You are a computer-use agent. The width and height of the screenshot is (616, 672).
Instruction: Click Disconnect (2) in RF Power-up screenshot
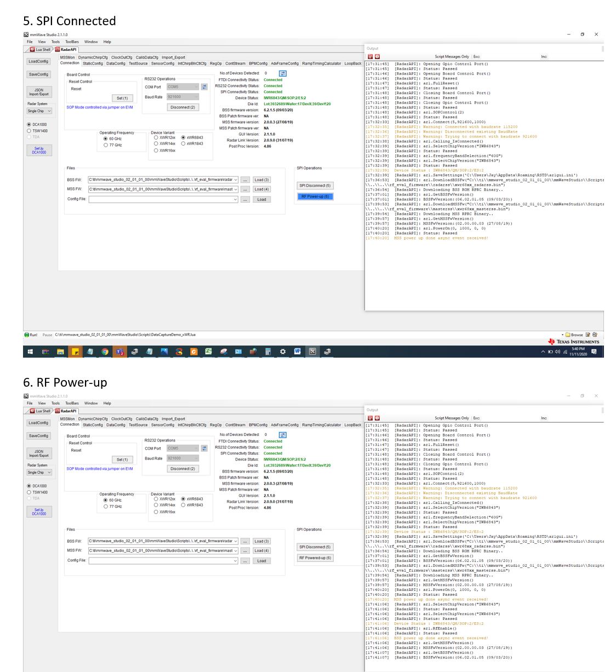(x=182, y=469)
